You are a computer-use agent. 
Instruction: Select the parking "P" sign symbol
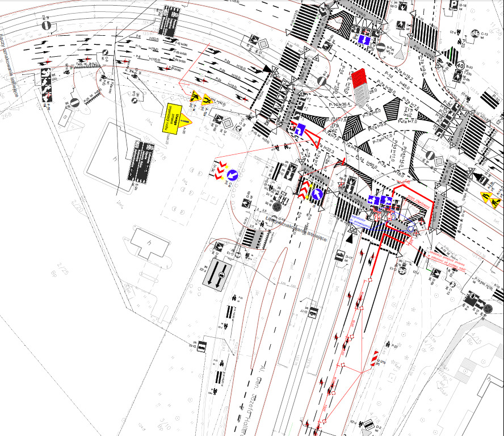tap(454, 5)
